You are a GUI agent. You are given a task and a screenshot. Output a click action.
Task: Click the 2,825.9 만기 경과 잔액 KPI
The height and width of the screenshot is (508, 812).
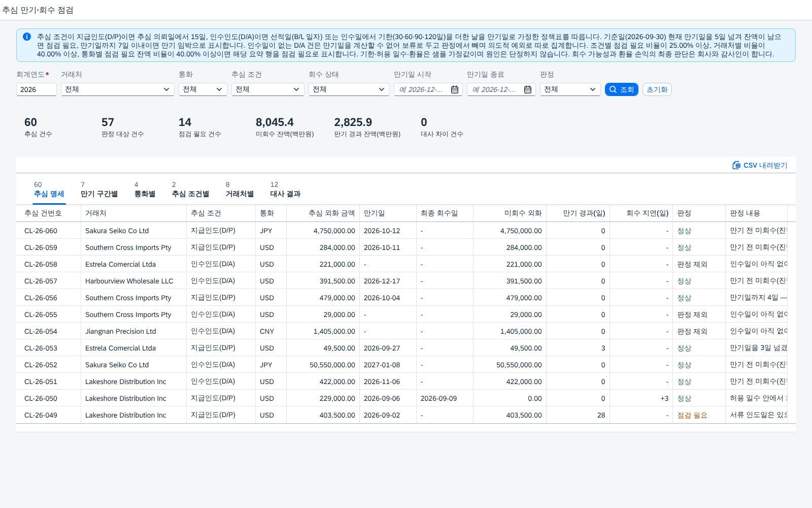(x=367, y=127)
